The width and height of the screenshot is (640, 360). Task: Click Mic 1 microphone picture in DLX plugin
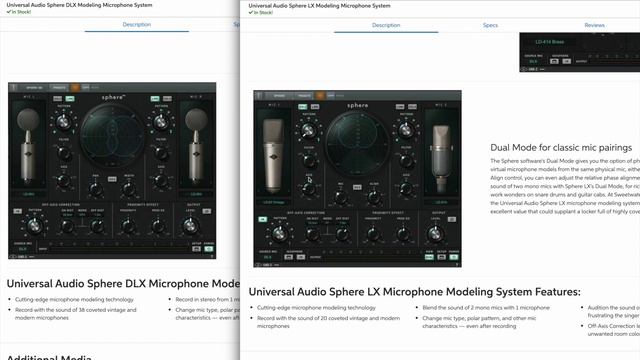(28, 147)
